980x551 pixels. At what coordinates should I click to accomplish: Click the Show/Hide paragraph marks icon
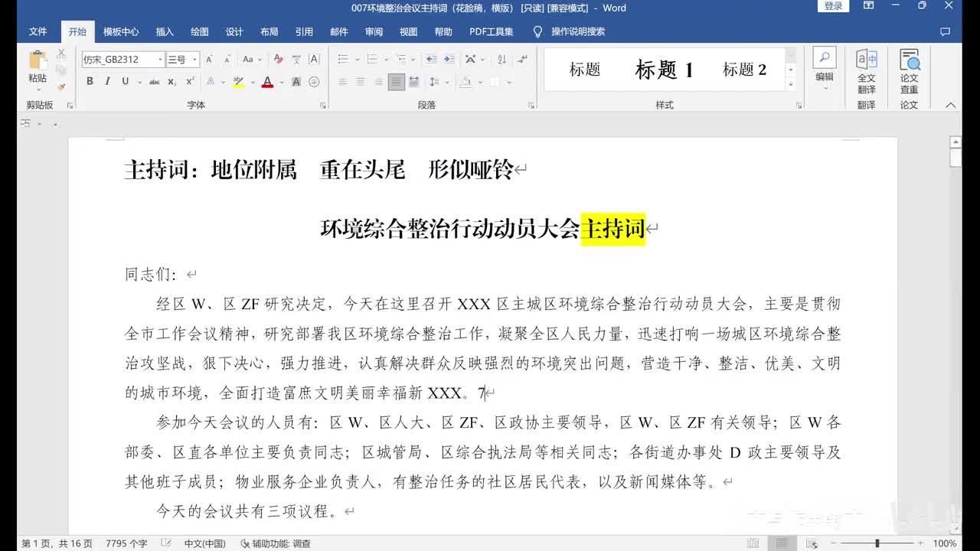coord(522,59)
